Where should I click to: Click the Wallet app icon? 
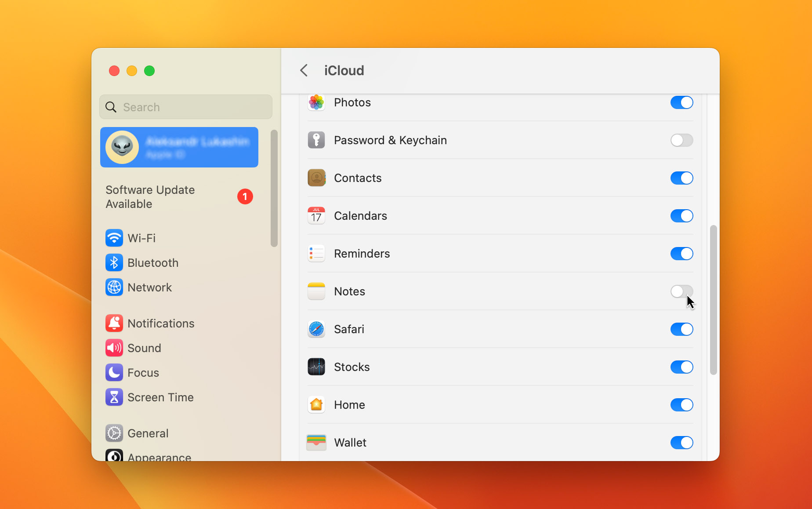click(x=316, y=443)
